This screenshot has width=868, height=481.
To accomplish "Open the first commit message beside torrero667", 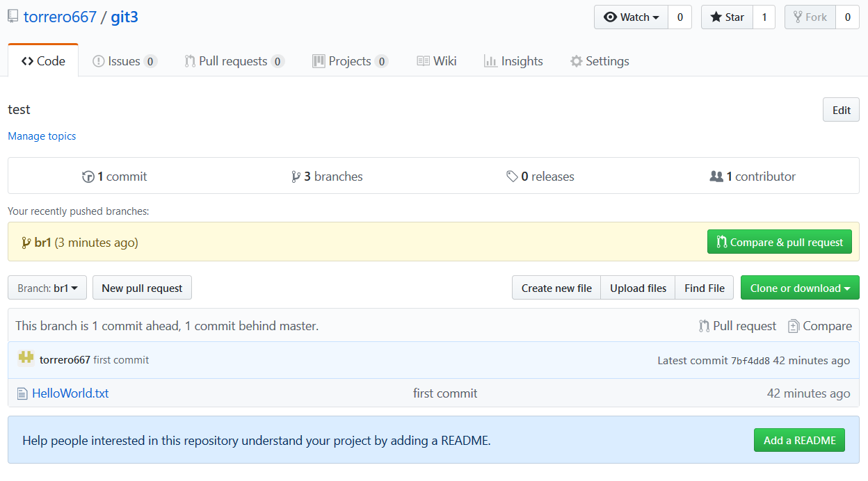I will (121, 360).
